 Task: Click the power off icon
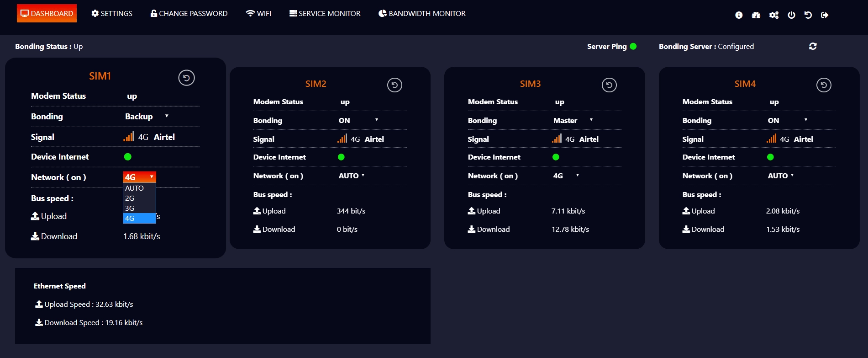(x=791, y=15)
